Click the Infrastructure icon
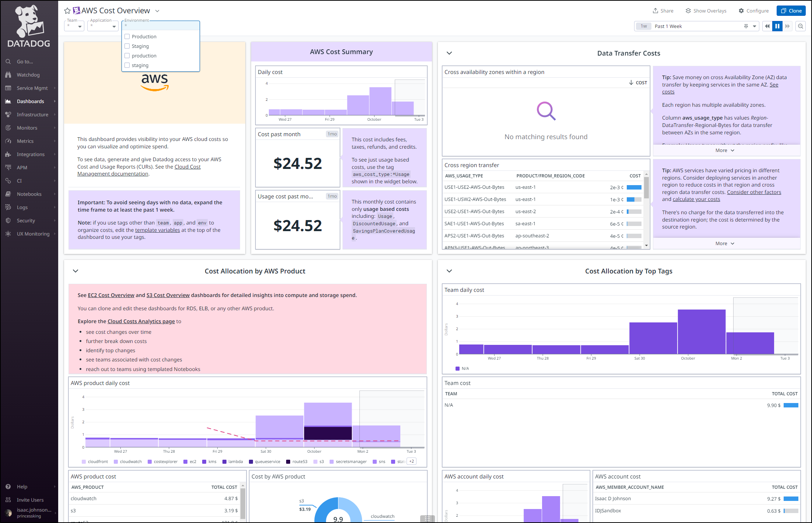 (8, 114)
